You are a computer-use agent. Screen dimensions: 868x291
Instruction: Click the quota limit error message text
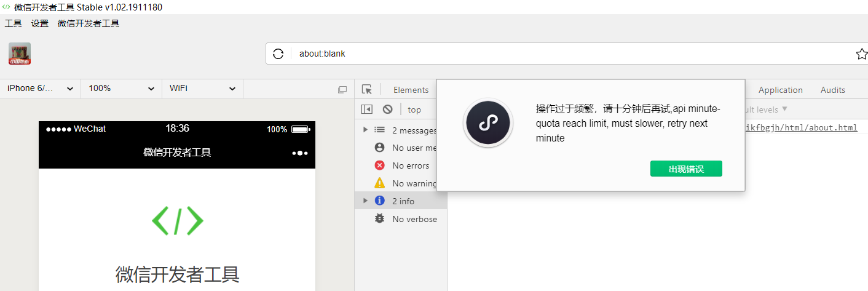tap(628, 123)
